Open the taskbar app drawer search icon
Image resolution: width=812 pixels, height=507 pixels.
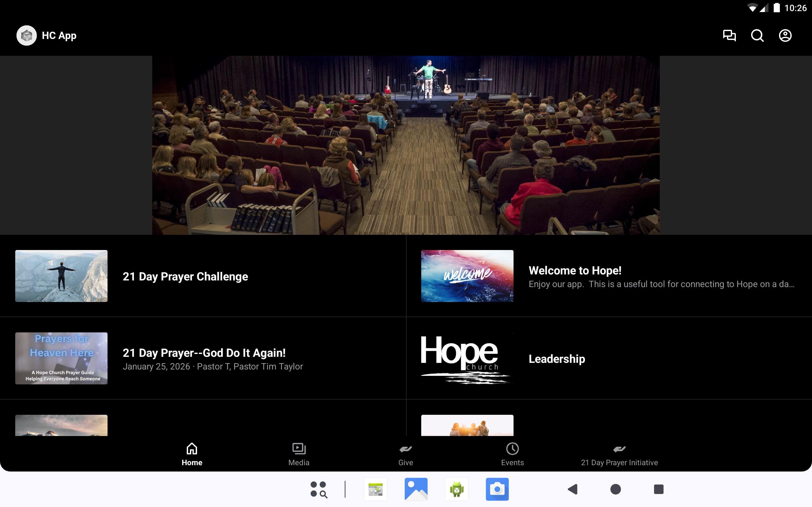pyautogui.click(x=318, y=489)
